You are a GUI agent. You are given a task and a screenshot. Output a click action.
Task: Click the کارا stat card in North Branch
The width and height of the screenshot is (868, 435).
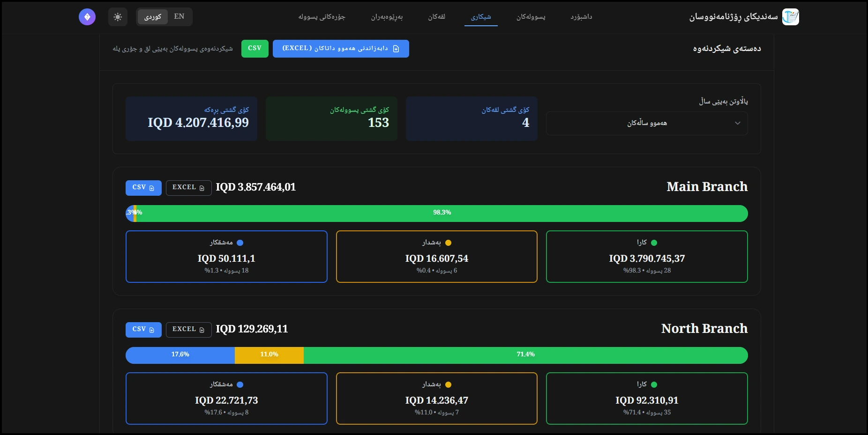click(x=647, y=398)
